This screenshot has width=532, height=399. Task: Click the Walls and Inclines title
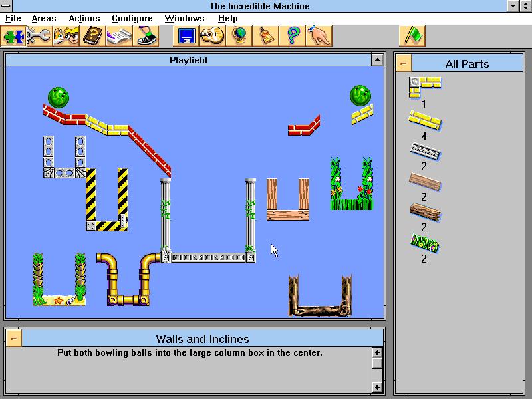202,338
